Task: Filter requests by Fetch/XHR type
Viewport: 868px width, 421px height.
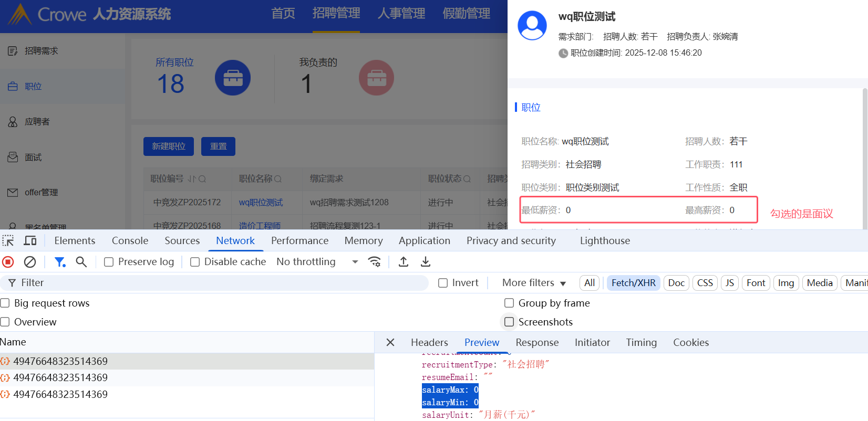Action: tap(633, 283)
